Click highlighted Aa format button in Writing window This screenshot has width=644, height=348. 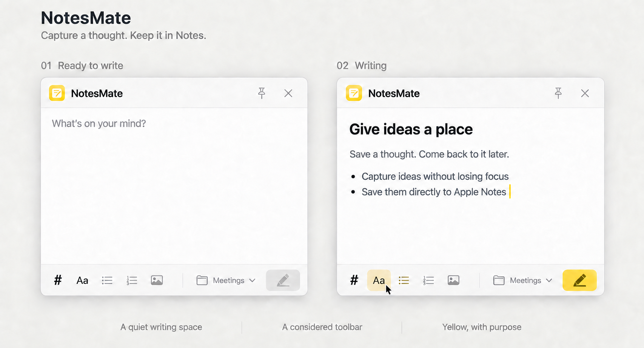point(379,280)
